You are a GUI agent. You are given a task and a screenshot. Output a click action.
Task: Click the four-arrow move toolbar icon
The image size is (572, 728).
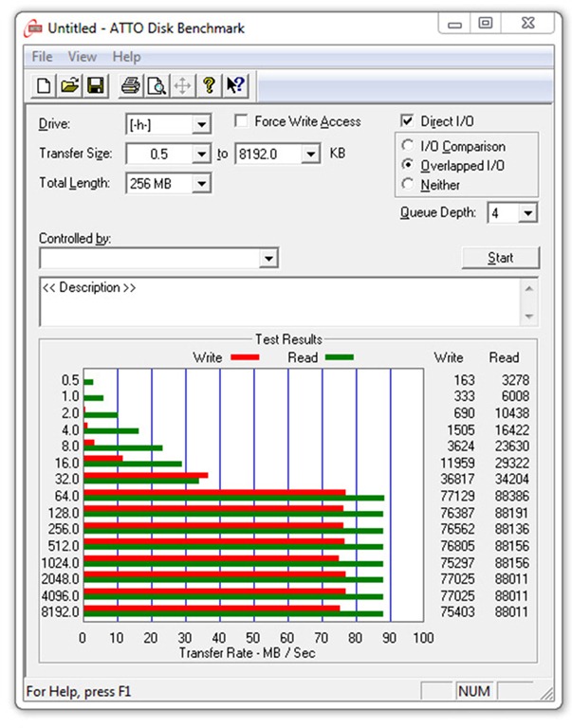(x=183, y=86)
